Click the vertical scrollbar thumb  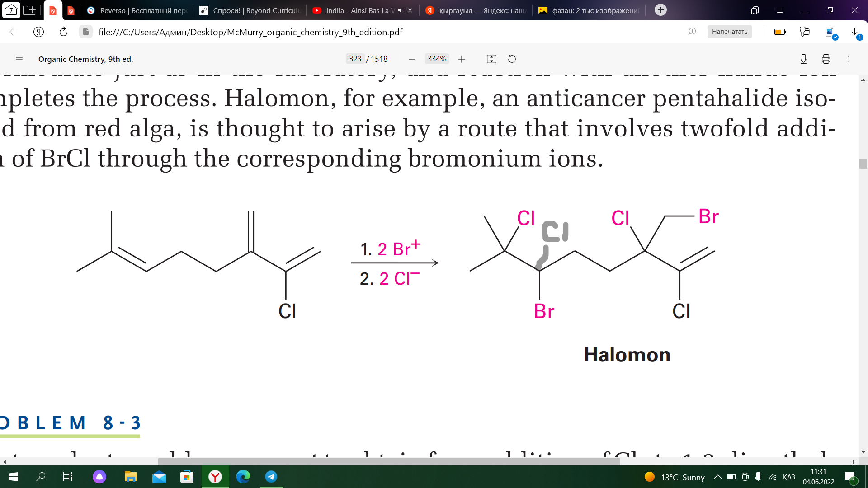tap(863, 164)
